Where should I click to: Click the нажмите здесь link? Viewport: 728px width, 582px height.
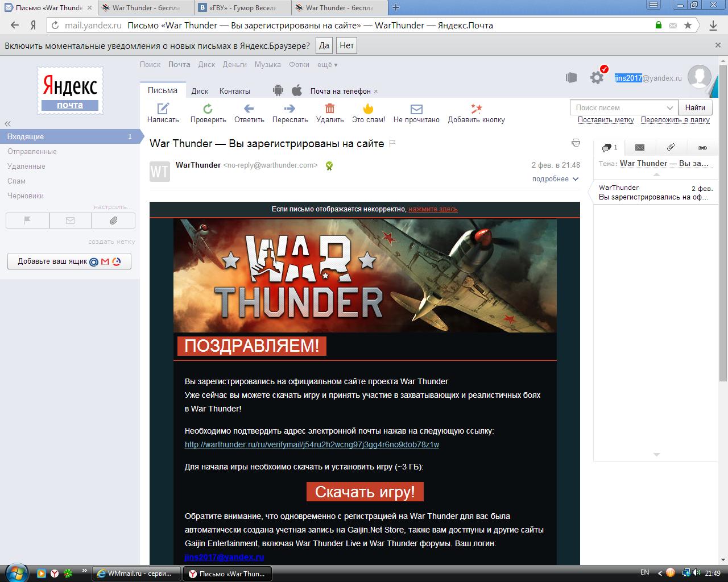pyautogui.click(x=433, y=209)
